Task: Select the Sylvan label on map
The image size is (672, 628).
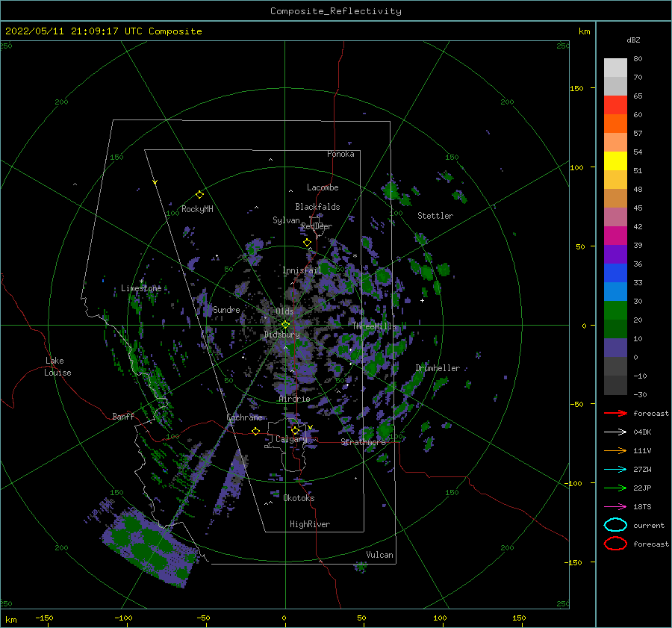Action: [x=286, y=220]
